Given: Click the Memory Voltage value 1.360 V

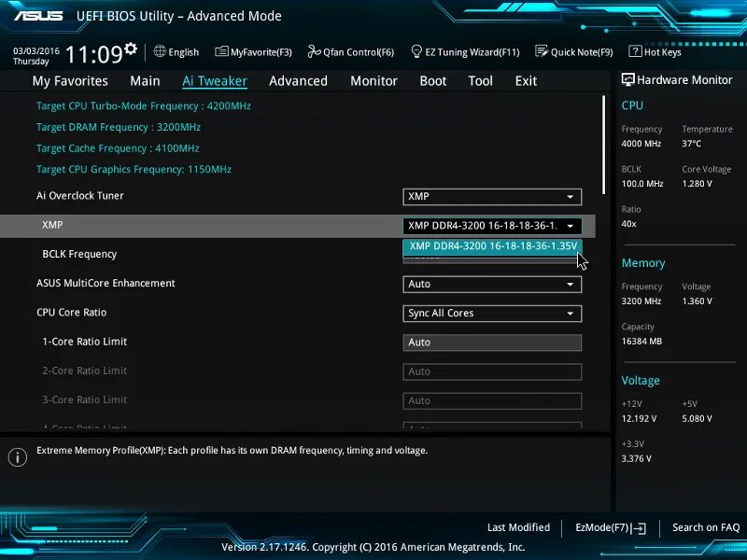Looking at the screenshot, I should tap(697, 301).
